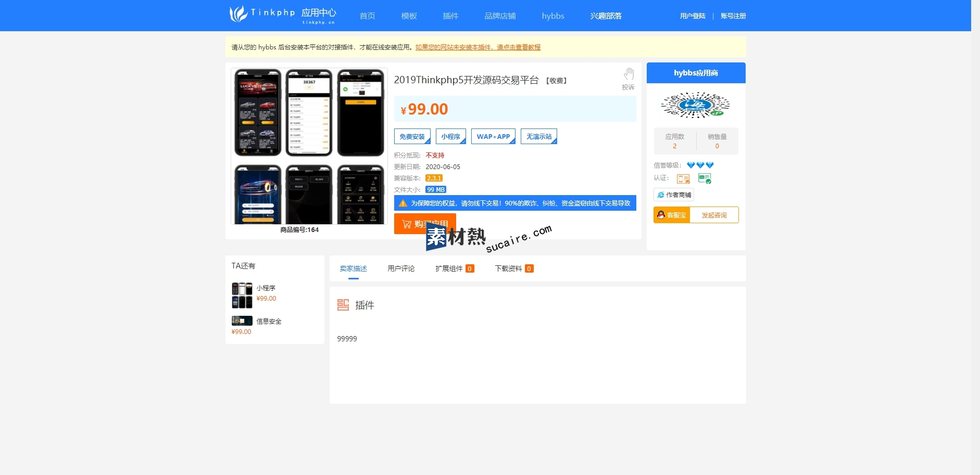
Task: Click the shopping cart icon on purchase button
Action: click(x=407, y=224)
